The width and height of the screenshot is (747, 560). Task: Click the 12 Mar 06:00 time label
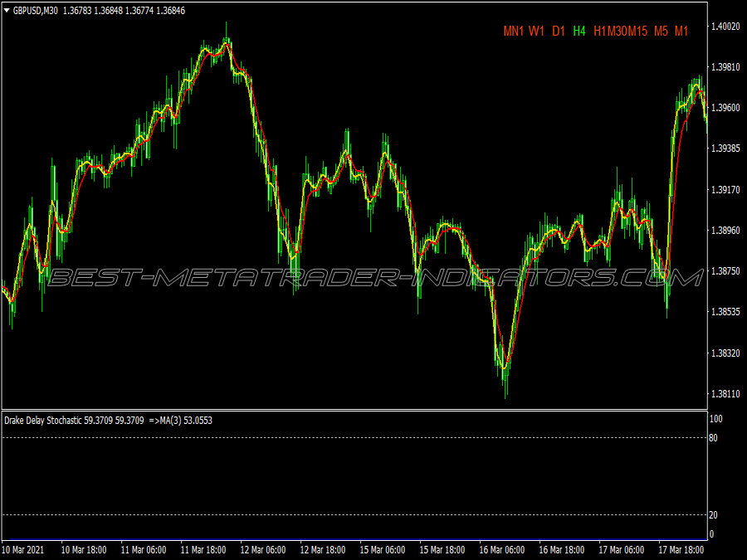(x=263, y=550)
